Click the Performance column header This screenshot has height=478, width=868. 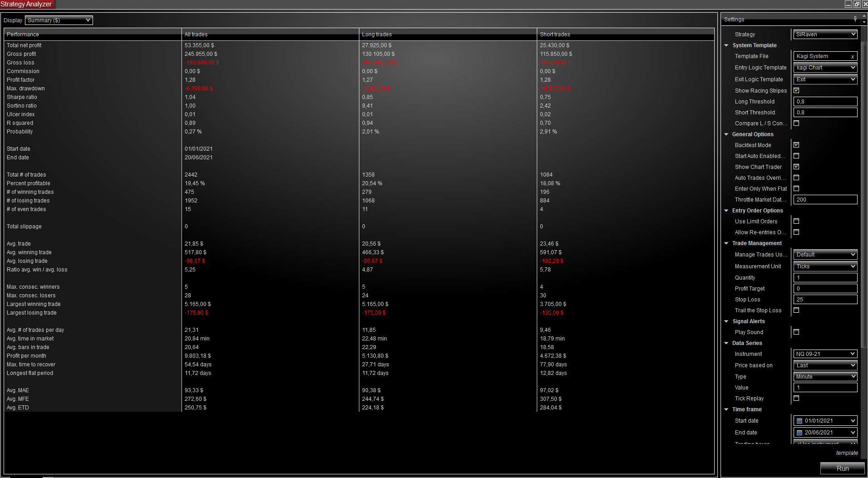click(93, 34)
